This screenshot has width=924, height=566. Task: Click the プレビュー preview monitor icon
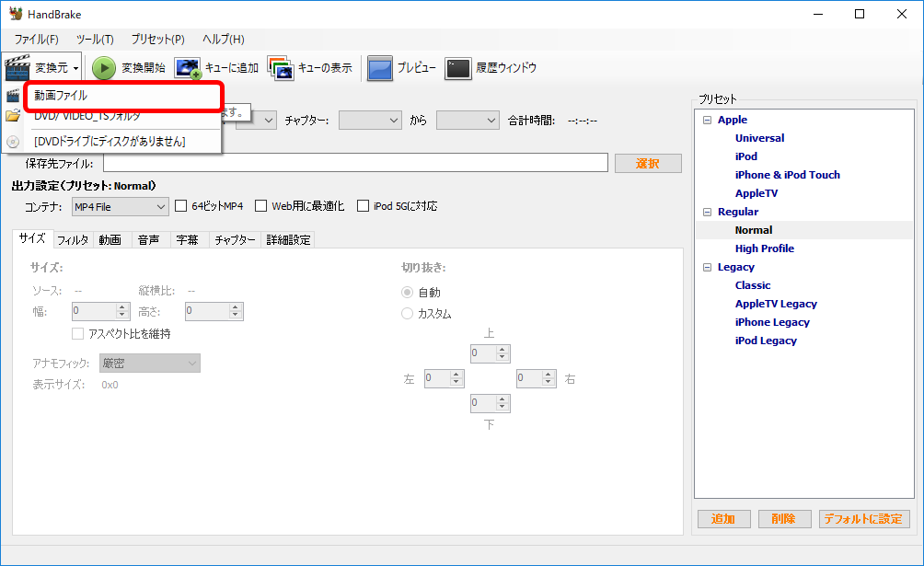click(380, 68)
